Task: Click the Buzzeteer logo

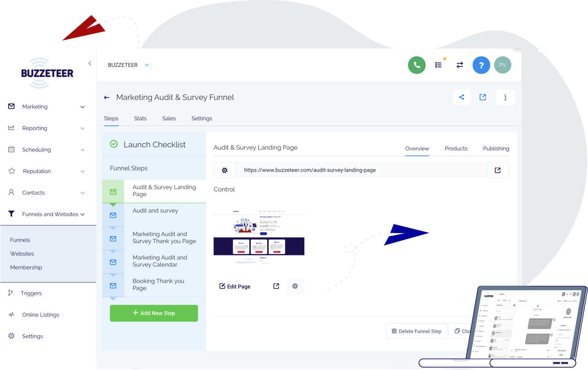Action: pos(47,73)
